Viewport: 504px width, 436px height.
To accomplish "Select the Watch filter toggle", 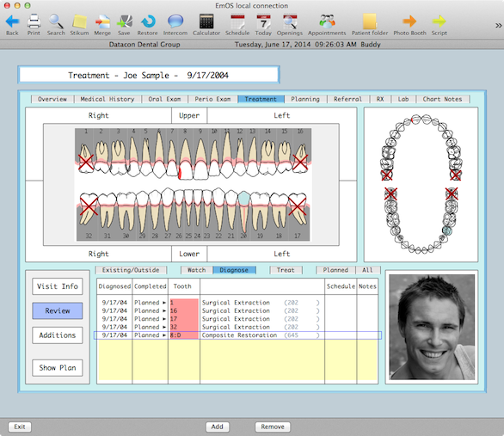I will coord(196,270).
